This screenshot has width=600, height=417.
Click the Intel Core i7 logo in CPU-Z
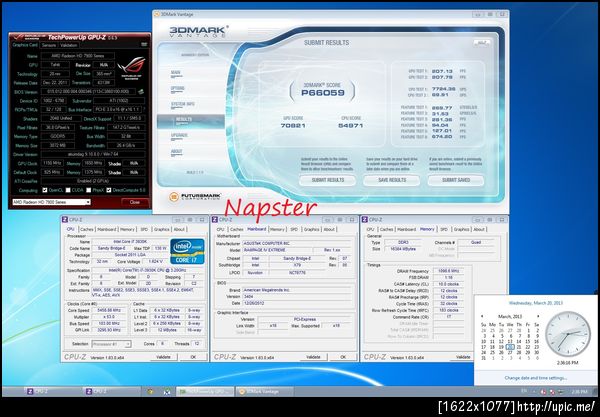coord(188,251)
